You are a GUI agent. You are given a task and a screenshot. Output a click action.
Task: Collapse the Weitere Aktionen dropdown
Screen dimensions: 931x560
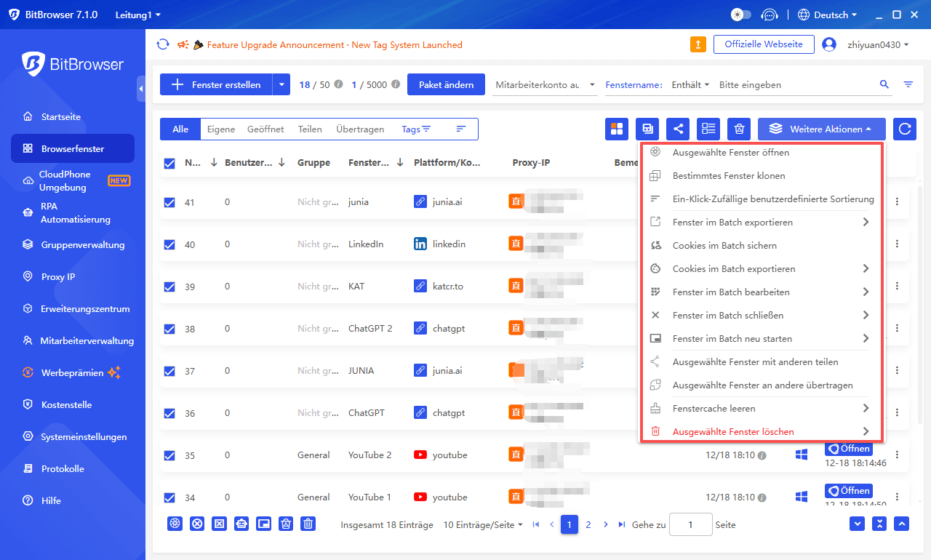click(x=822, y=129)
